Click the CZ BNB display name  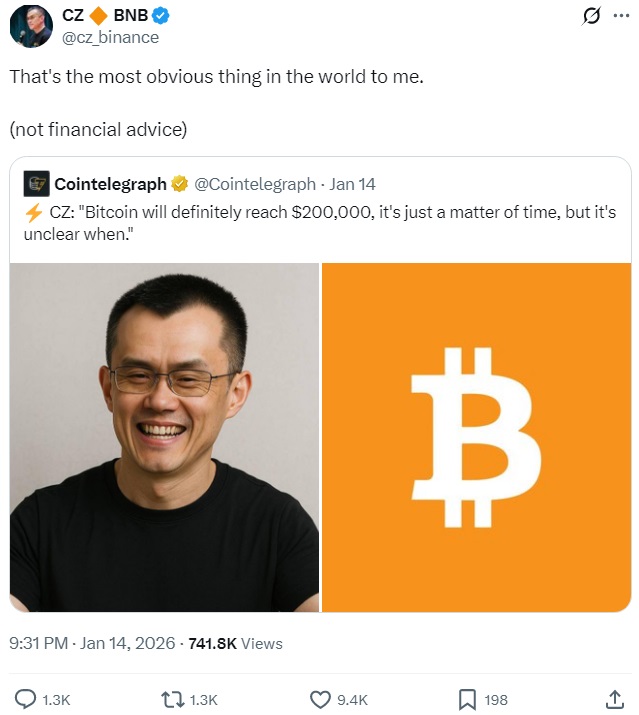coord(105,15)
